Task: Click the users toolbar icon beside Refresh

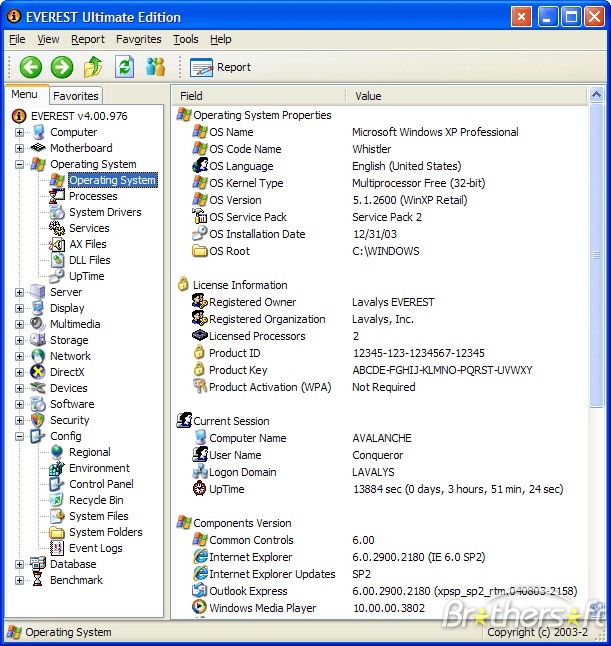Action: click(x=155, y=67)
